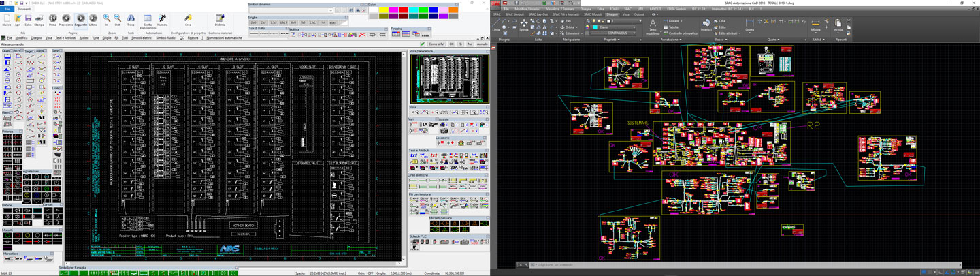980x276 pixels.
Task: Click the Crea project configurator icon
Action: point(188,18)
